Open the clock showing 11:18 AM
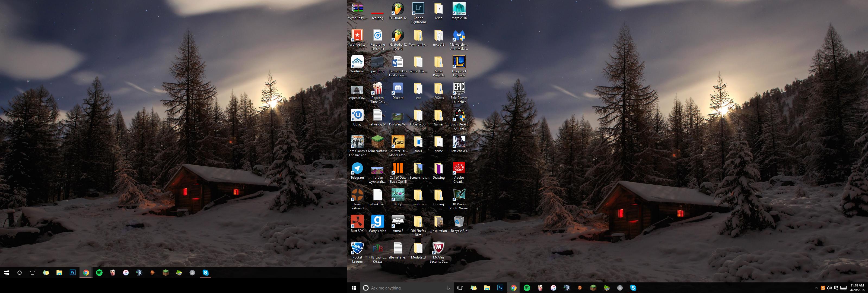 click(857, 288)
